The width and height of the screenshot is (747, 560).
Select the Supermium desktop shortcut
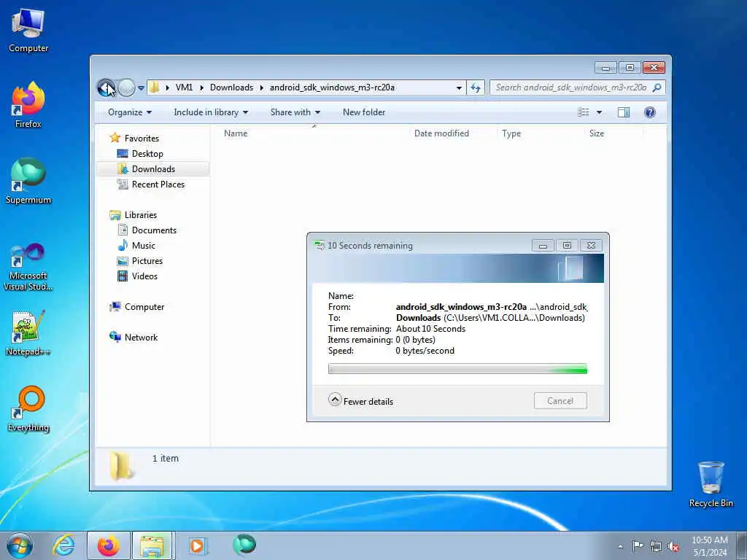(x=28, y=181)
